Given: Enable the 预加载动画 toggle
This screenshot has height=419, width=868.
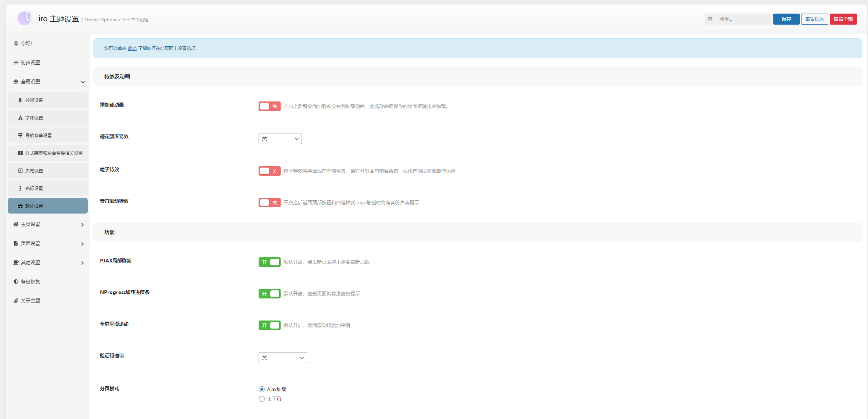Looking at the screenshot, I should [269, 106].
